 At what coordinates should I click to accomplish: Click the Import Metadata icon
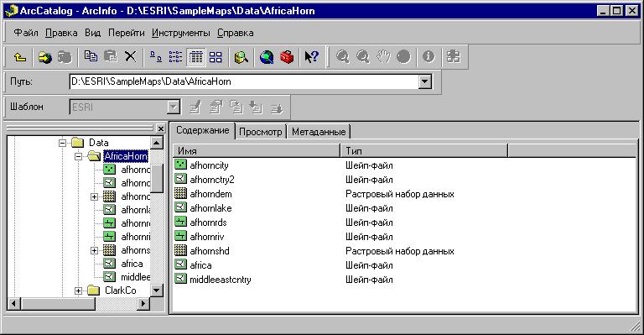tap(256, 107)
